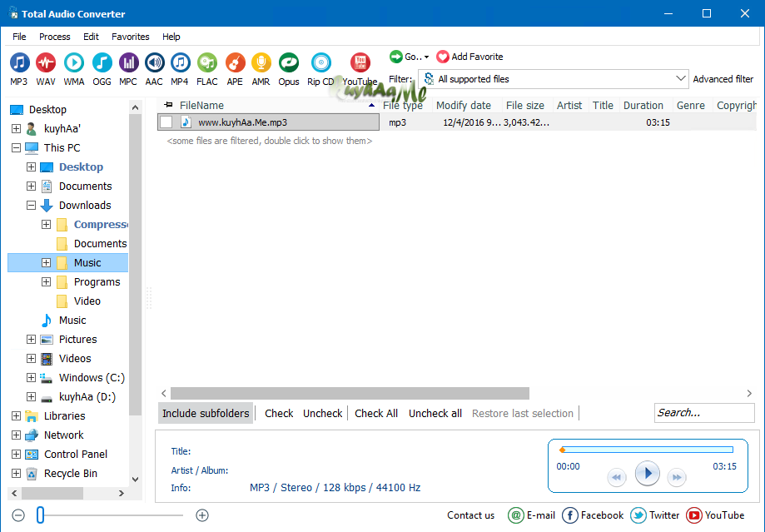Sort by Duration column header
The height and width of the screenshot is (532, 765).
pos(643,106)
